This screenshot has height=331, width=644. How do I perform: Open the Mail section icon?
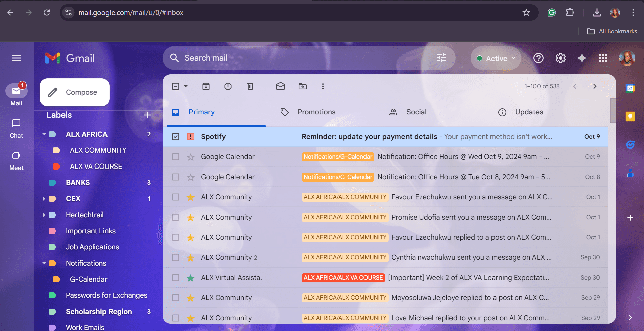tap(16, 91)
